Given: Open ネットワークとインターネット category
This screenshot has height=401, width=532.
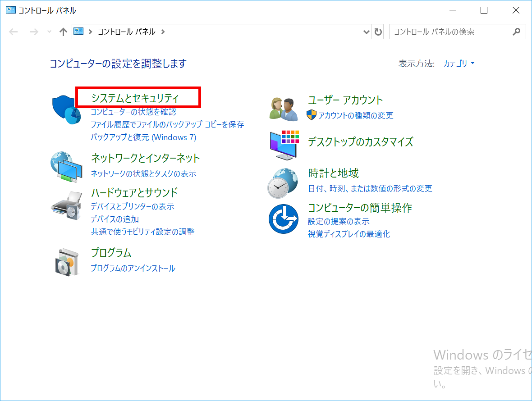Looking at the screenshot, I should 146,158.
